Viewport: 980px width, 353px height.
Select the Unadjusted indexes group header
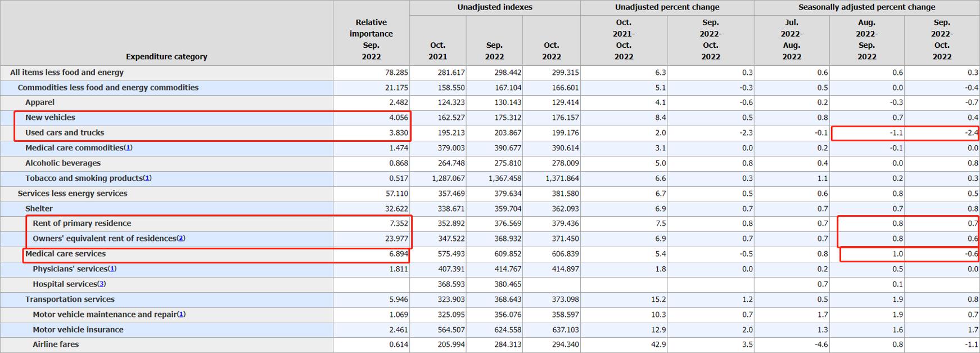click(x=495, y=7)
